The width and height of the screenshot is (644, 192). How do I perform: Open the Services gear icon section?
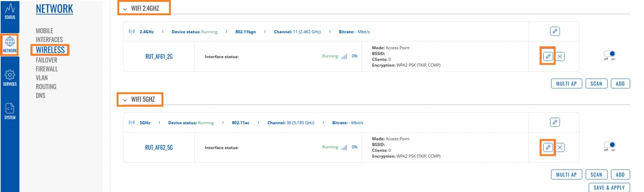tap(10, 78)
